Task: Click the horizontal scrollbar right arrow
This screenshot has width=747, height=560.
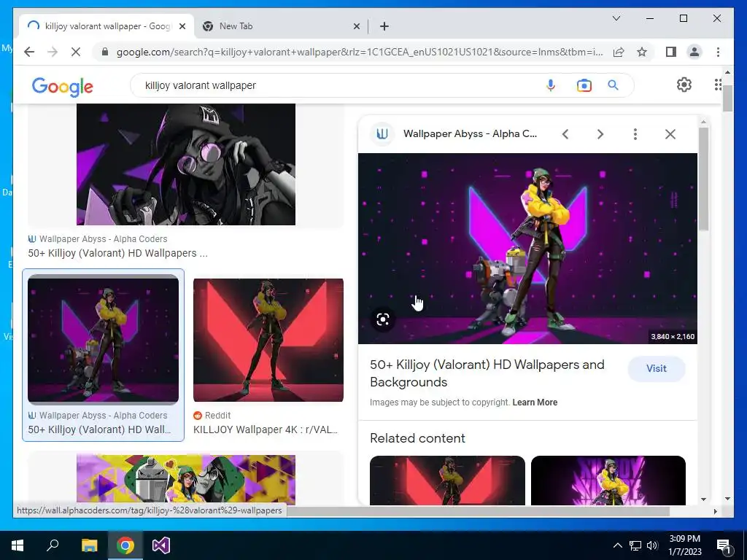Action: coord(715,511)
